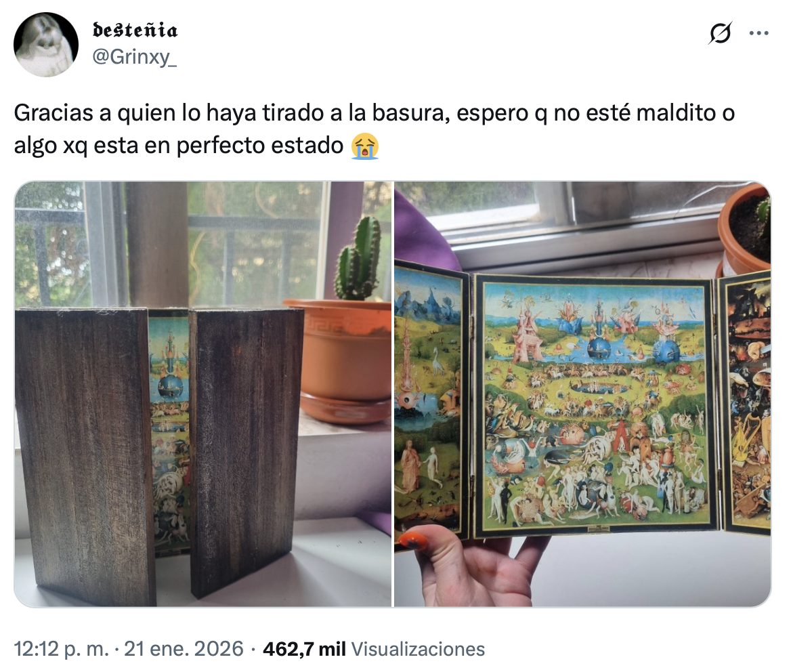
Task: Select the tweet text starting Gracias
Action: tap(374, 129)
